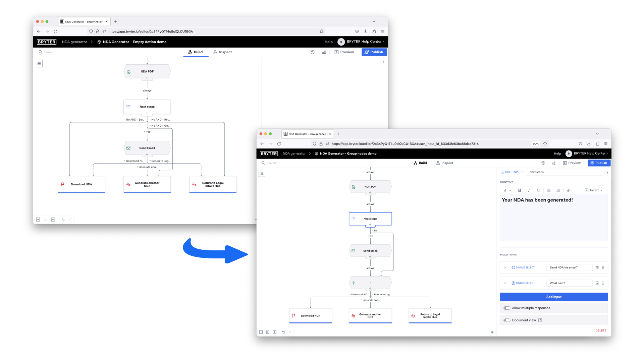Add a hyperlink using the link icon
The height and width of the screenshot is (362, 644).
click(x=569, y=190)
